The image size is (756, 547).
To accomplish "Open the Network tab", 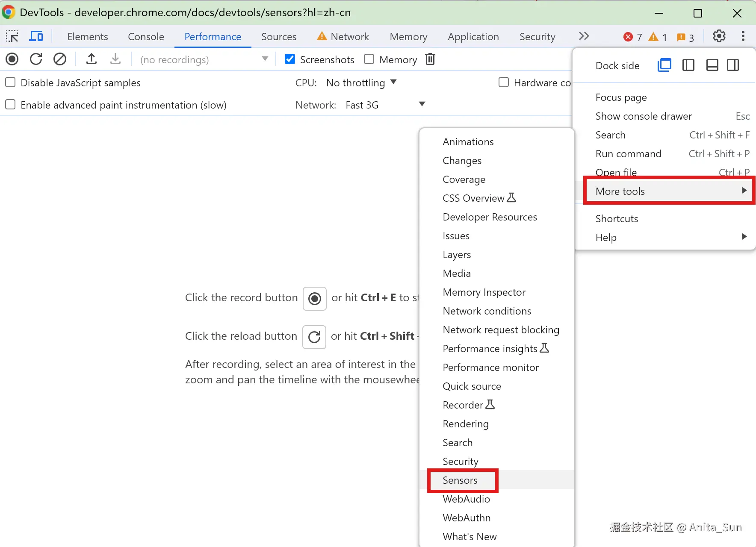I will click(343, 37).
